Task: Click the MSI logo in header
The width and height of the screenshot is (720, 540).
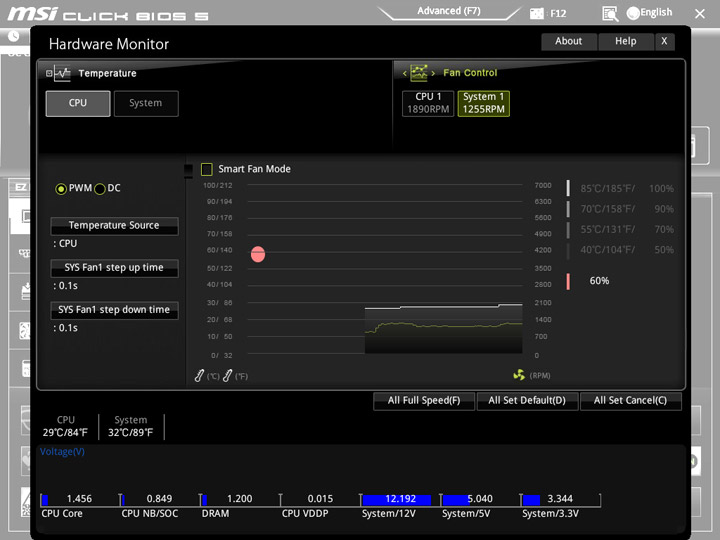Action: tap(32, 13)
